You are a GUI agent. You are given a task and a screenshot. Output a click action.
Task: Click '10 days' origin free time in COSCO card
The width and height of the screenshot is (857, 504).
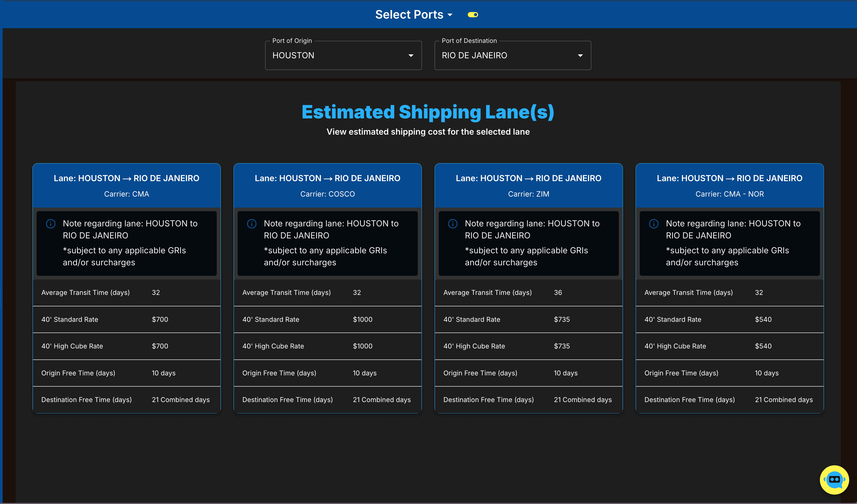click(x=364, y=373)
